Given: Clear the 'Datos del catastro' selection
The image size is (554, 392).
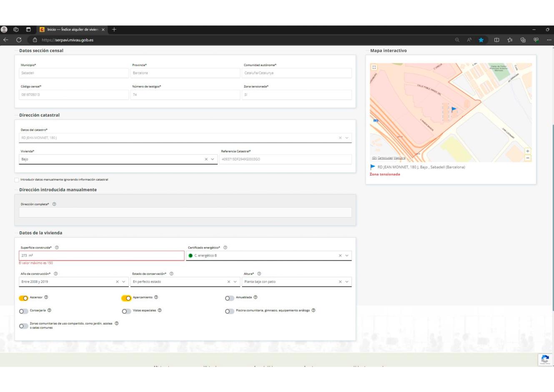Looking at the screenshot, I should (340, 138).
